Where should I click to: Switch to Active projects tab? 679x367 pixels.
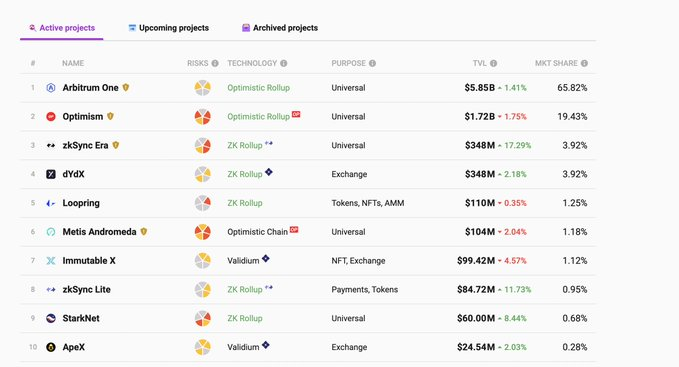point(61,28)
